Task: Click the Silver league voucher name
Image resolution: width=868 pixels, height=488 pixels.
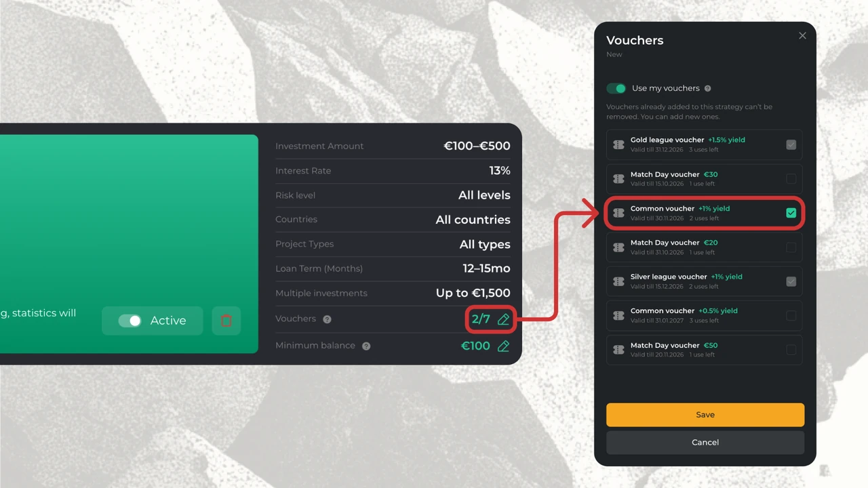Action: pos(669,277)
